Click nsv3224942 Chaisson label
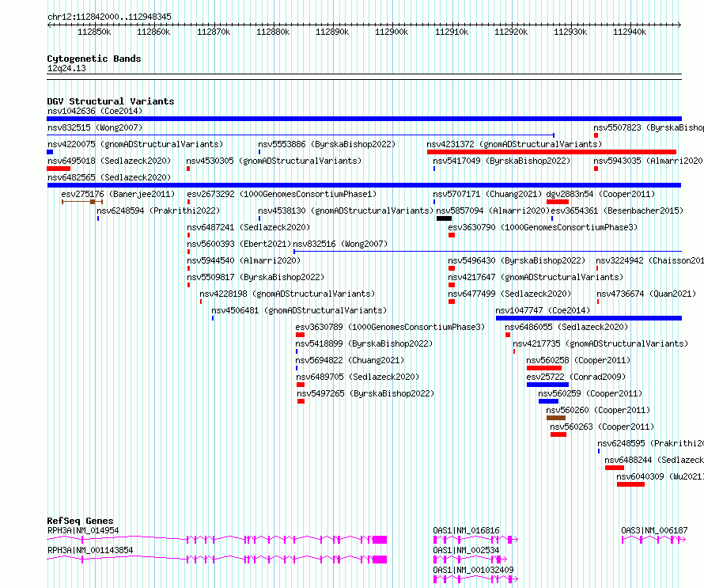Screen dimensions: 704x588 coord(649,260)
